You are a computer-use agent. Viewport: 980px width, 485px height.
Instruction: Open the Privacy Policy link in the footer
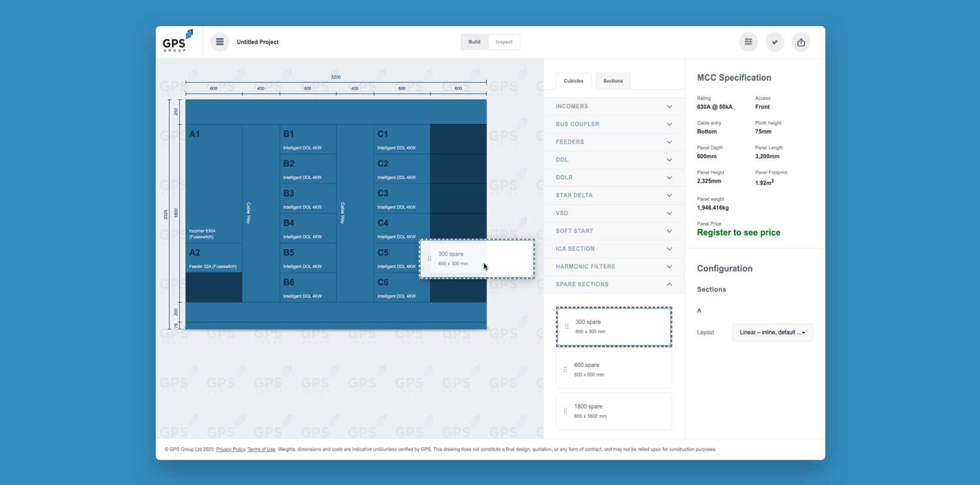pyautogui.click(x=230, y=449)
